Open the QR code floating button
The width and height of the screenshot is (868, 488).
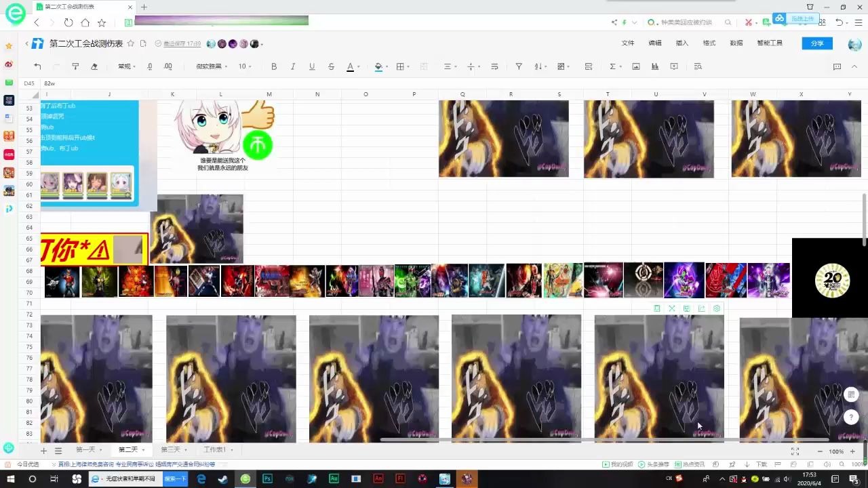point(852,394)
